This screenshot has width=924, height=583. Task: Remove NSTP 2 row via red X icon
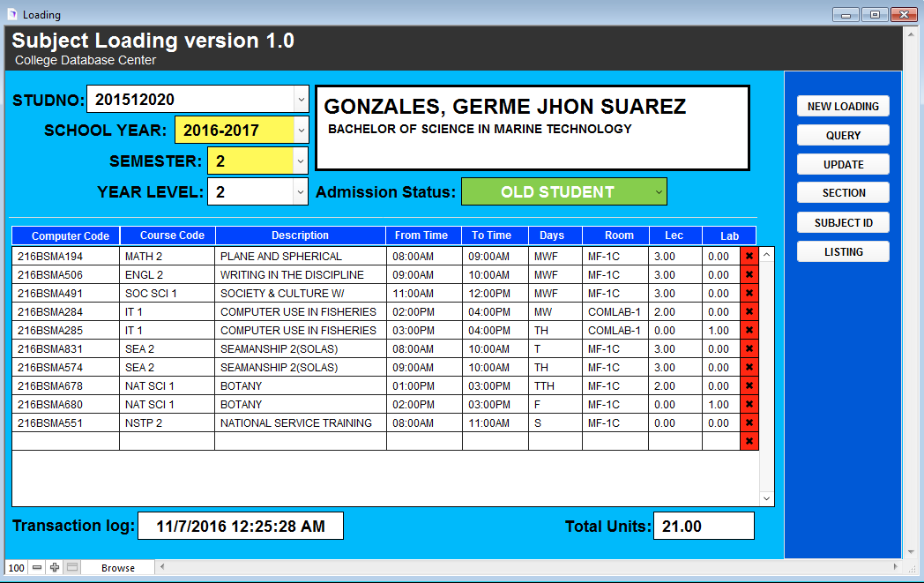(749, 422)
